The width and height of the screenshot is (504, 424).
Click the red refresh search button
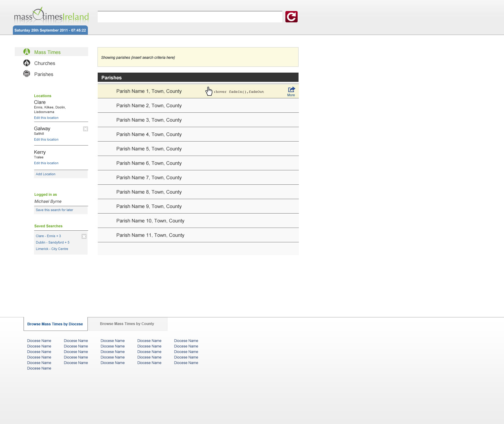click(291, 17)
